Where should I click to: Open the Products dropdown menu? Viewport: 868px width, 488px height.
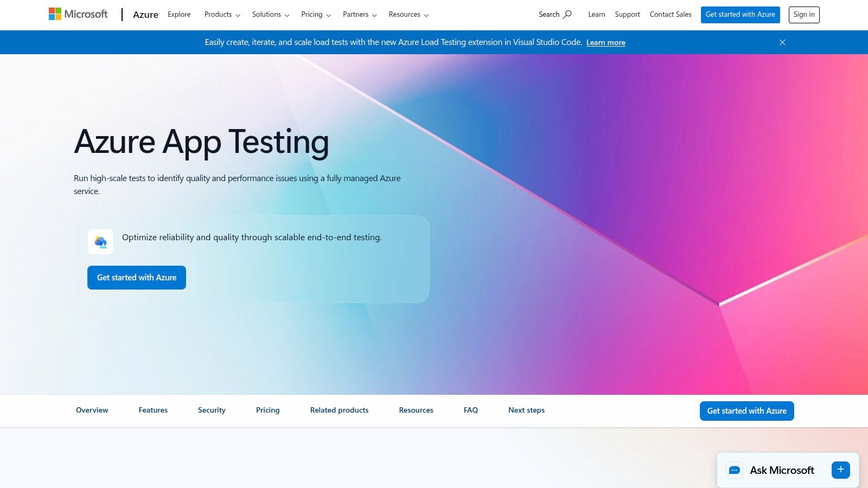[x=222, y=15]
